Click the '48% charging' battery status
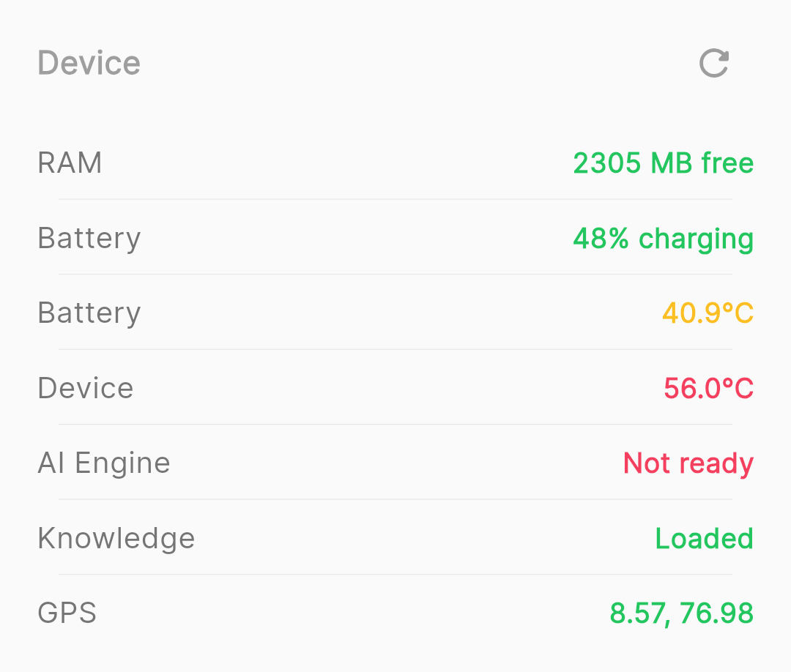This screenshot has height=672, width=791. [x=661, y=238]
